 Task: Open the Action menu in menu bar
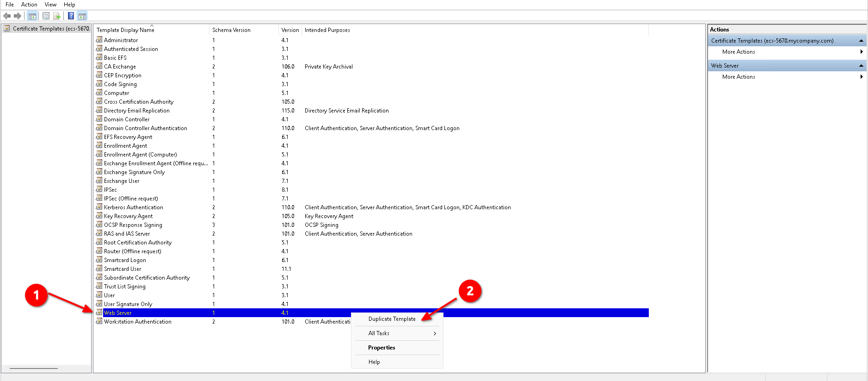coord(29,5)
